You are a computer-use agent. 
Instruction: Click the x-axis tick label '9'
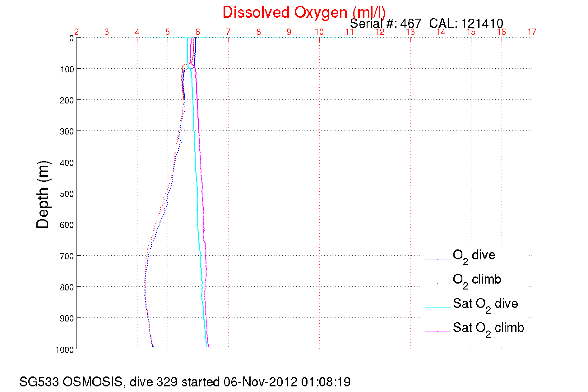coord(289,32)
